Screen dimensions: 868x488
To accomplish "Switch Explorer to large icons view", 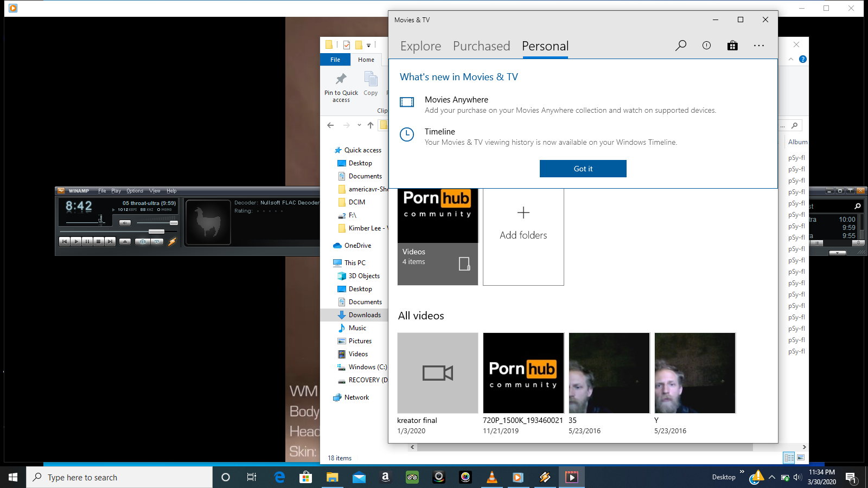I will [801, 458].
